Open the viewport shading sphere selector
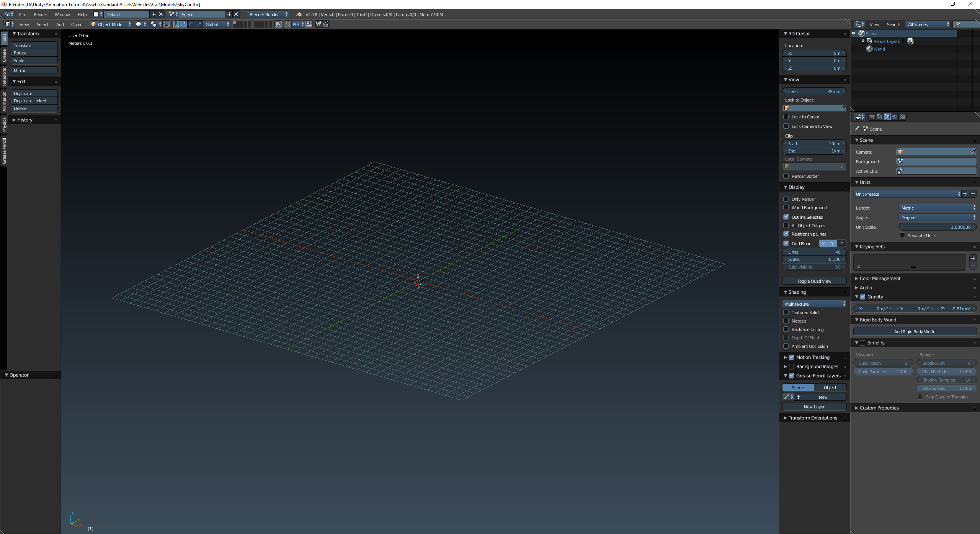Screen dimensions: 980x534 (x=140, y=24)
